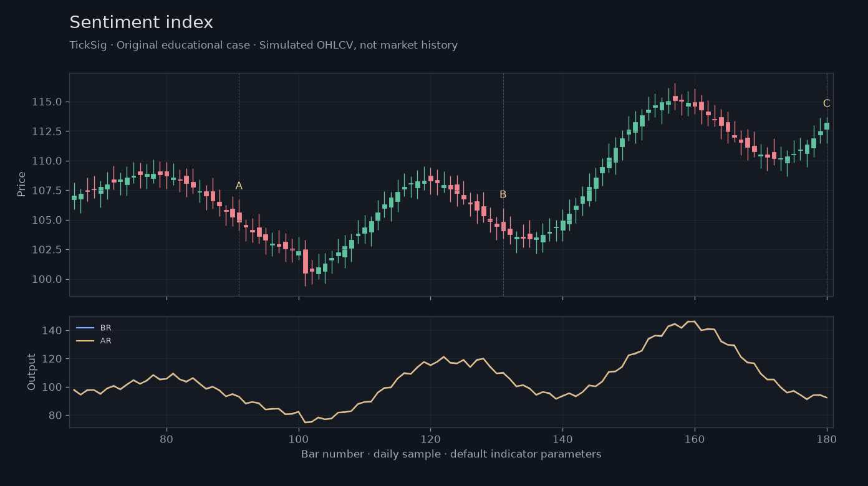Click bar number 80 on x-axis
Viewport: 868px width, 486px height.
(166, 439)
